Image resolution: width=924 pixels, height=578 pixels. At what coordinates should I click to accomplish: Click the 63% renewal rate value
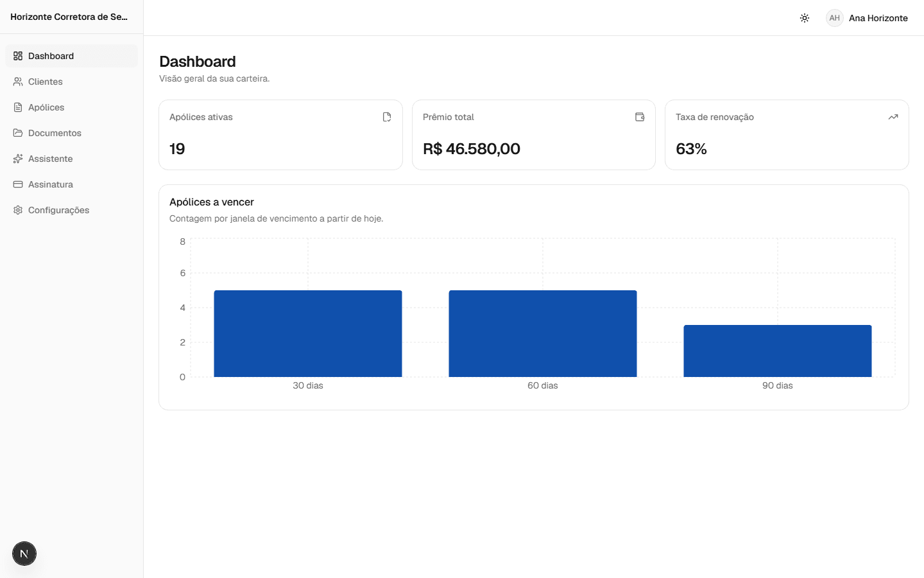pos(691,149)
